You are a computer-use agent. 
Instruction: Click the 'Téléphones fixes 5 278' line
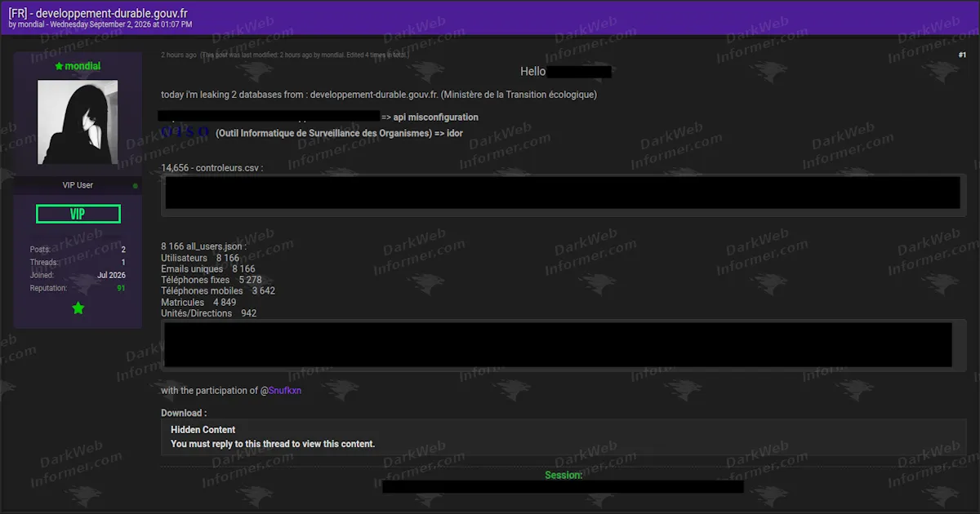[212, 280]
